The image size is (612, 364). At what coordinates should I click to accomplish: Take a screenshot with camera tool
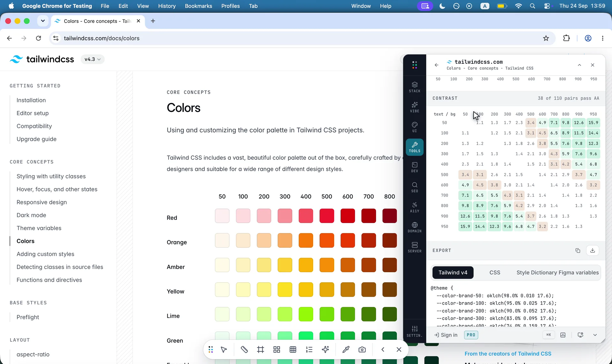click(362, 350)
